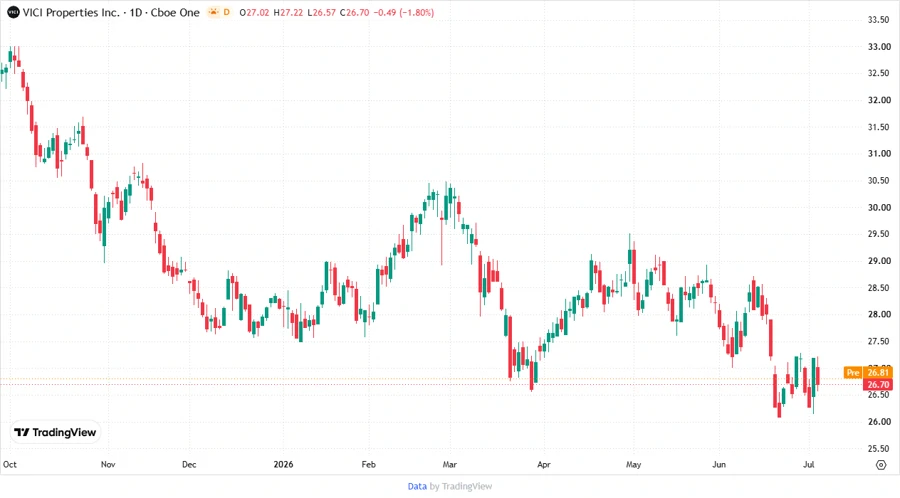Click the Nov time axis label

[x=108, y=465]
